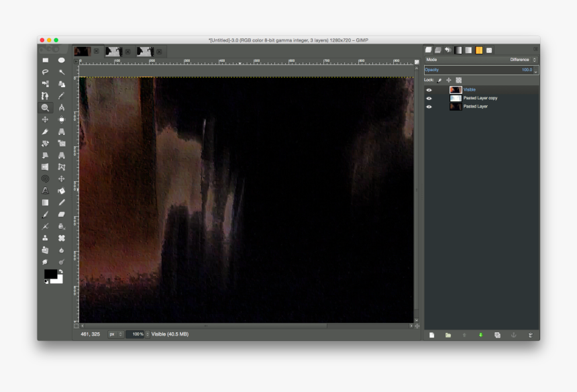Select the Blend gradient tool
Viewport: 577px width, 392px height.
tap(45, 203)
